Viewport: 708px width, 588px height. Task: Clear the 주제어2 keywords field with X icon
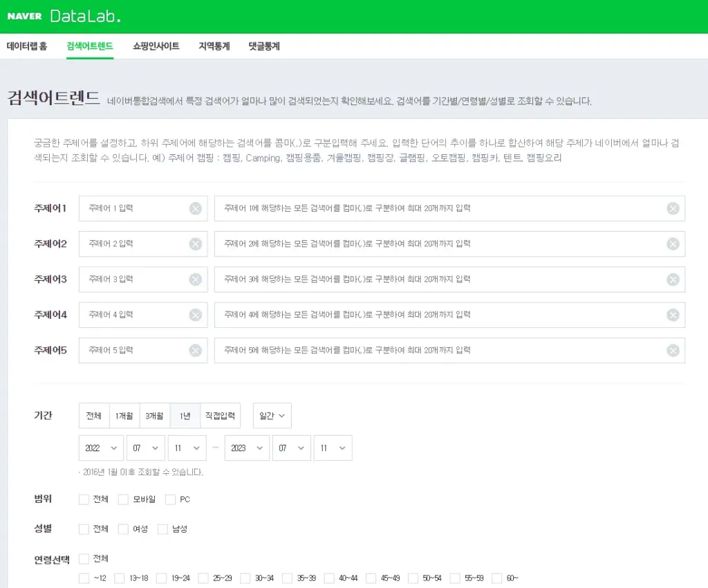(x=673, y=244)
